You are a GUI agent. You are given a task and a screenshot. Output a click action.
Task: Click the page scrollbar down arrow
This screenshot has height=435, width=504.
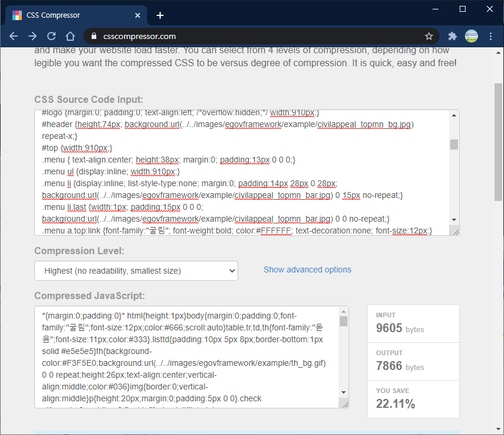click(x=498, y=429)
